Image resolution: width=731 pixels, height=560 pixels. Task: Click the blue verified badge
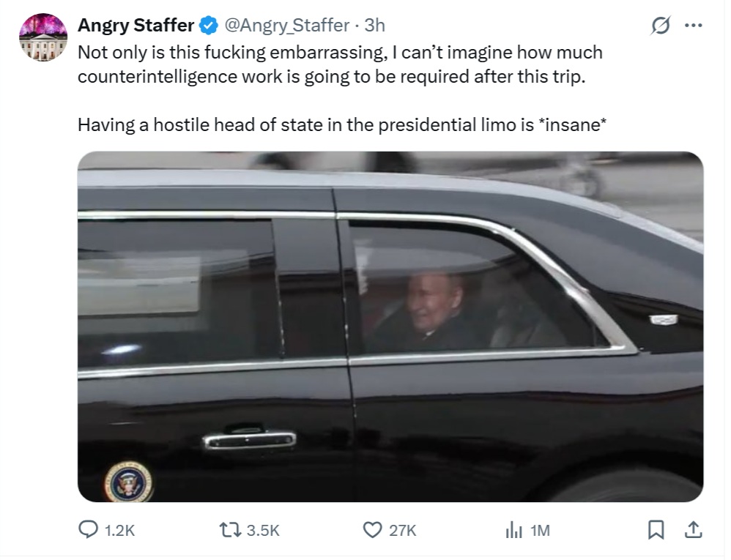(209, 25)
